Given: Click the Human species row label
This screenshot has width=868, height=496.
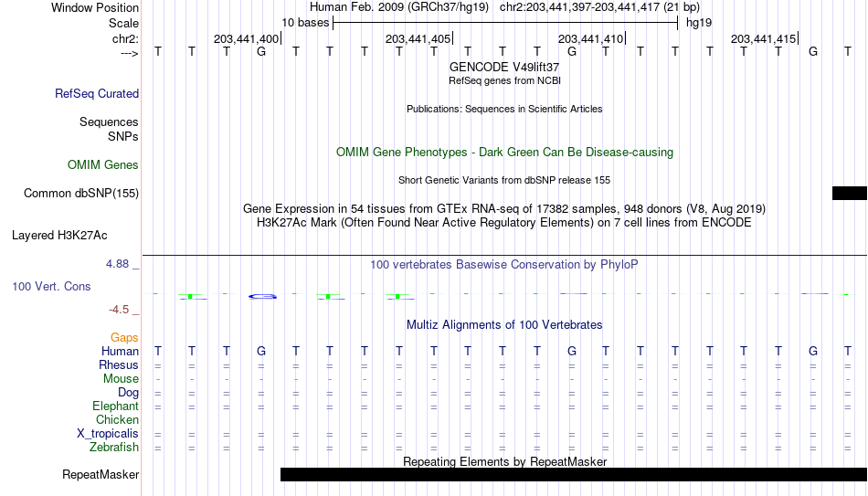Looking at the screenshot, I should [x=120, y=352].
